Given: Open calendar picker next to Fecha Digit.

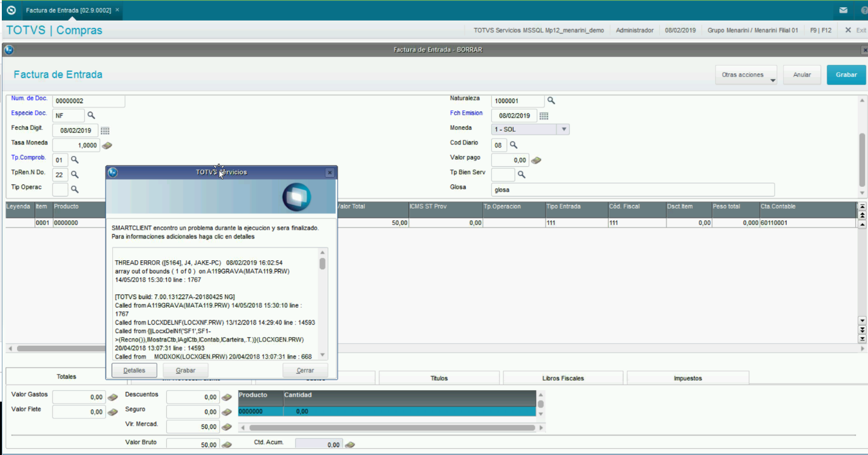Looking at the screenshot, I should point(104,130).
